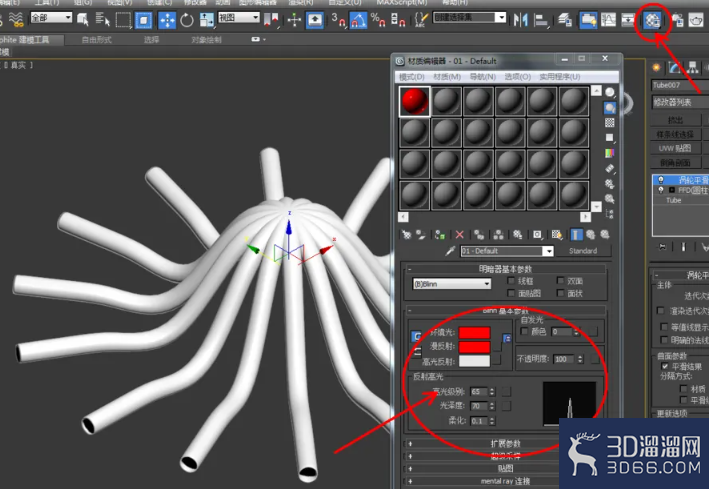Click the red X Reset Material icon
This screenshot has width=709, height=489.
pyautogui.click(x=459, y=234)
